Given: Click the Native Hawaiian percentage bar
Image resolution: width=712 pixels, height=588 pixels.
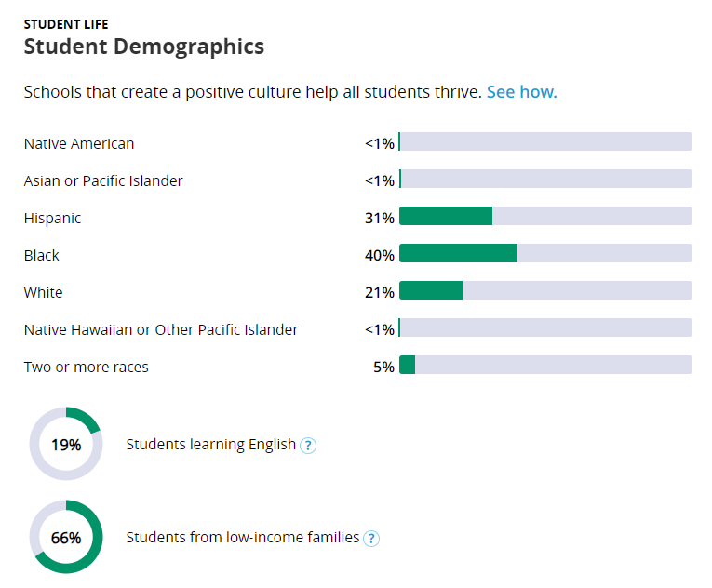Looking at the screenshot, I should coord(544,327).
